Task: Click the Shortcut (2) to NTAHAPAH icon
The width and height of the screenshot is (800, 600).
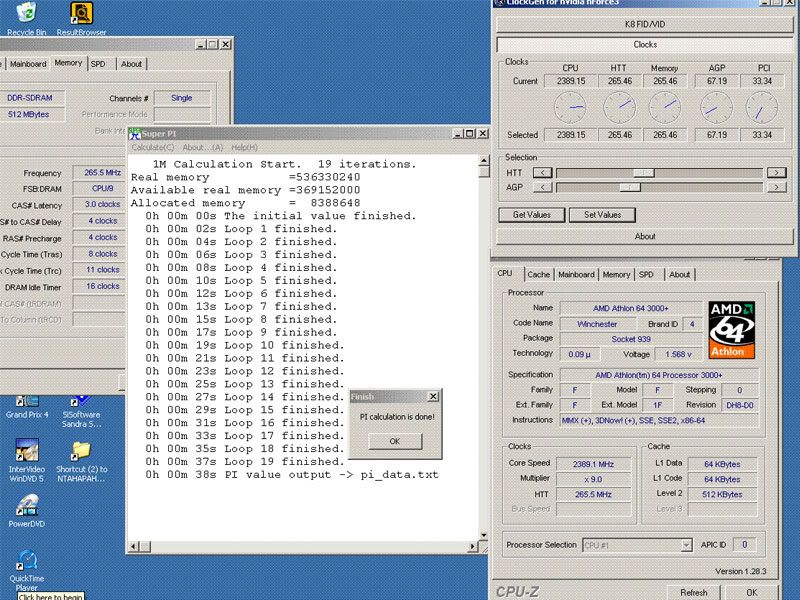Action: point(81,452)
